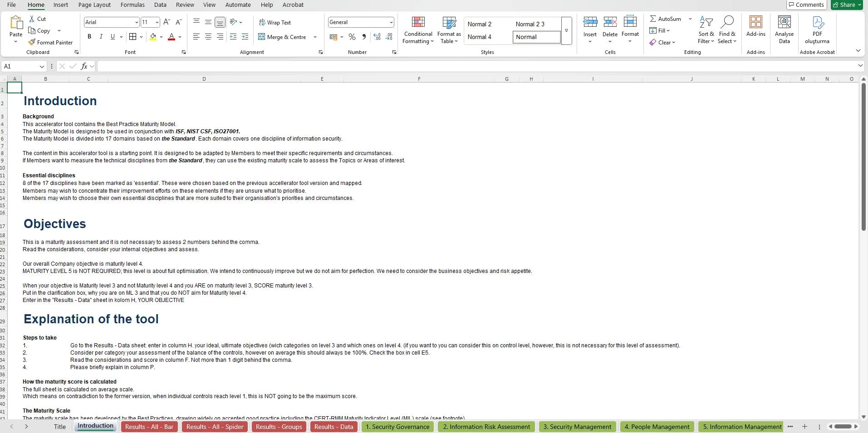Click the Share button
Viewport: 868px width, 433px height.
(845, 5)
